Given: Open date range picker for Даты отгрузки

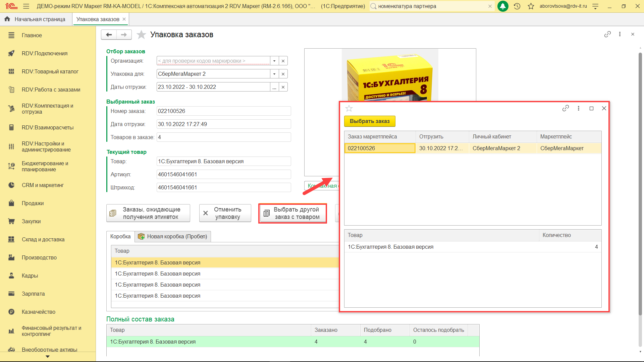Looking at the screenshot, I should coord(274,87).
